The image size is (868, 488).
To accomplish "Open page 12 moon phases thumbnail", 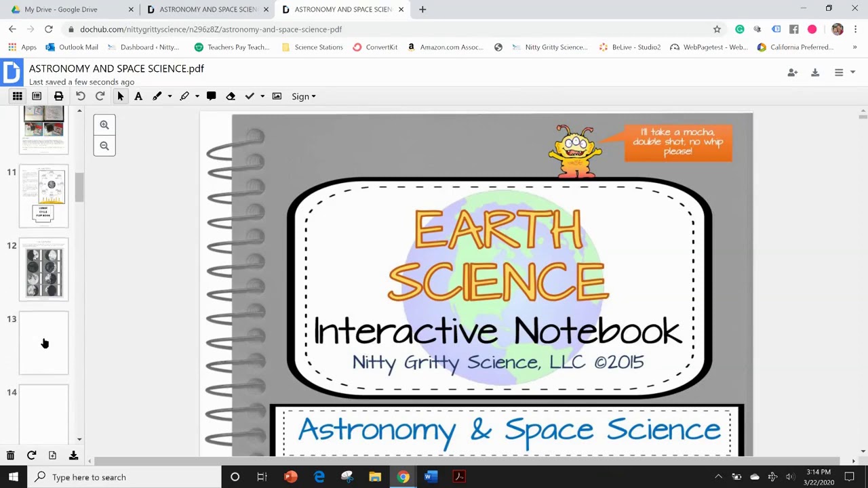I will [x=44, y=270].
